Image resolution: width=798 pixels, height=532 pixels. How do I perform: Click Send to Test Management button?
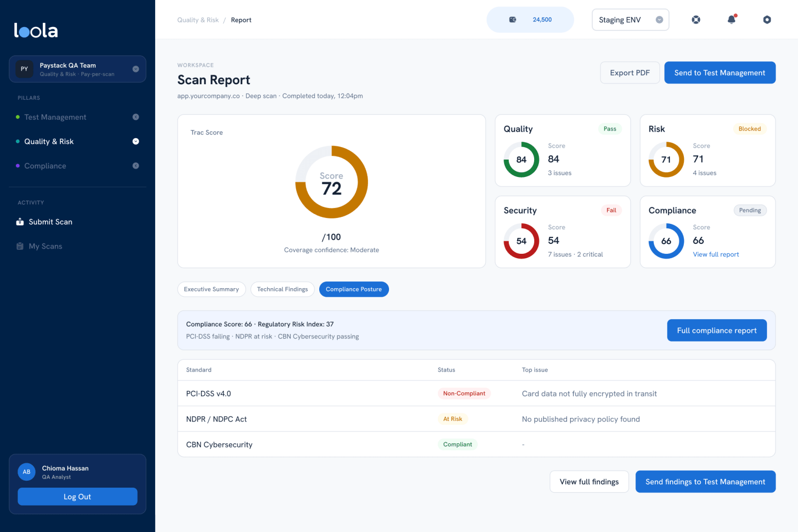[720, 73]
